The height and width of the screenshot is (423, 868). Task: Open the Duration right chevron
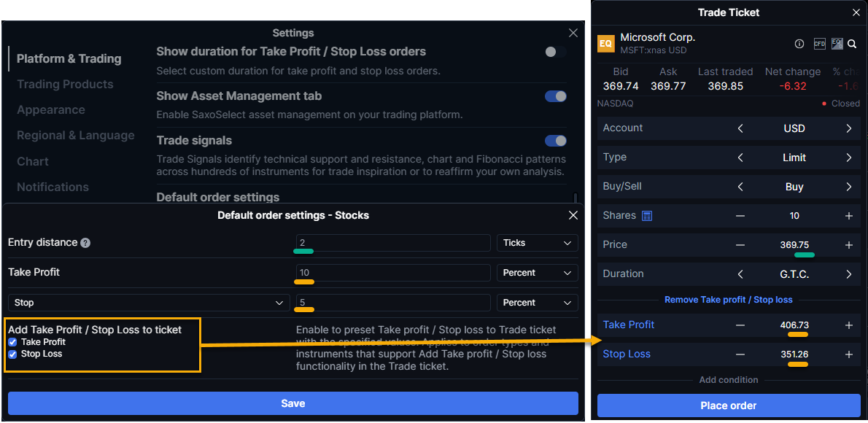850,273
